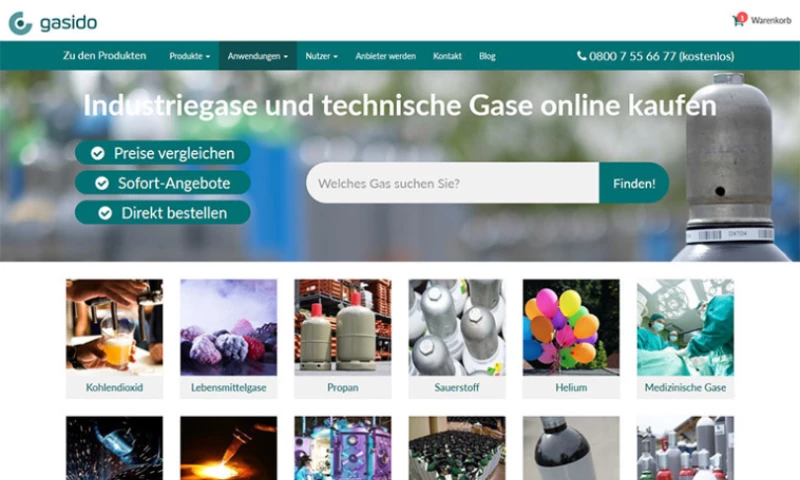Viewport: 800px width, 480px height.
Task: Click checkmark icon beside Direkt bestellen
Action: 105,213
